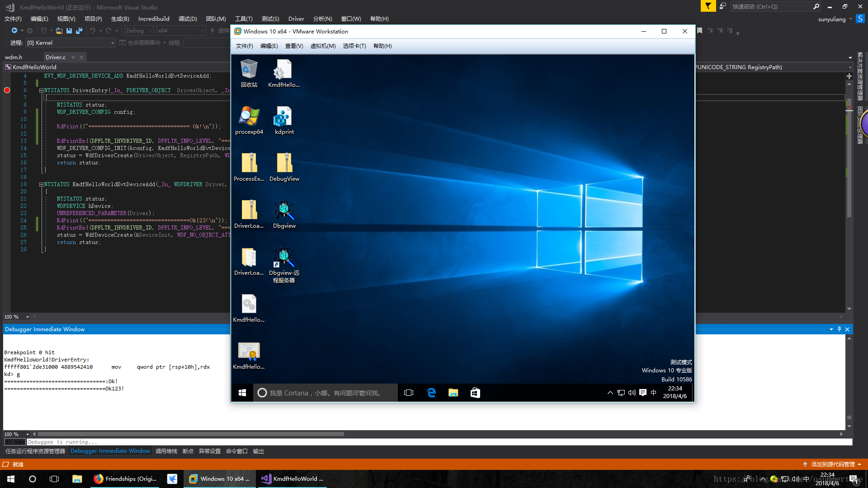Screen dimensions: 868x488
Task: Click the toggle bookmark icon in toolbar
Action: (699, 31)
